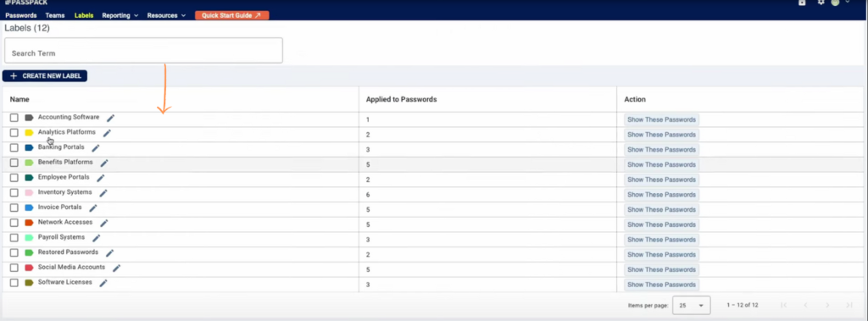Click the Name column header
This screenshot has height=321, width=868.
19,100
